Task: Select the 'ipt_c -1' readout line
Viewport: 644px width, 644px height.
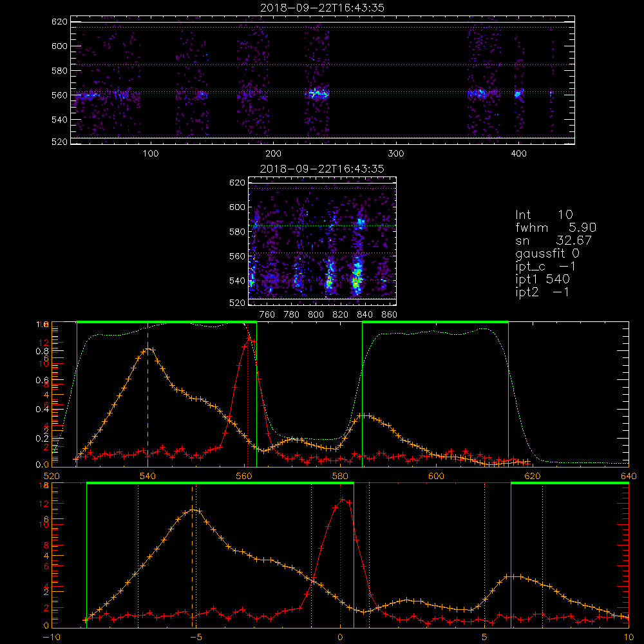Action: point(546,267)
